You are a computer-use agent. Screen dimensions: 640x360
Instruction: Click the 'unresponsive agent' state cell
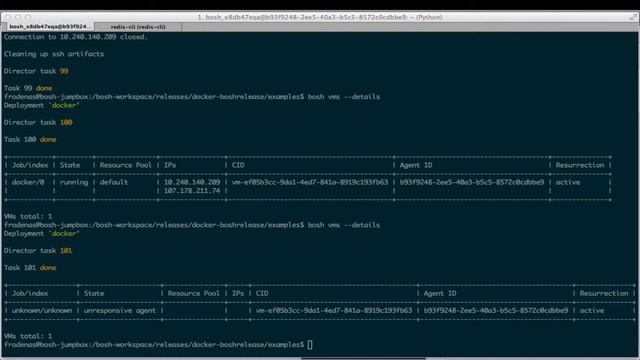click(x=120, y=310)
